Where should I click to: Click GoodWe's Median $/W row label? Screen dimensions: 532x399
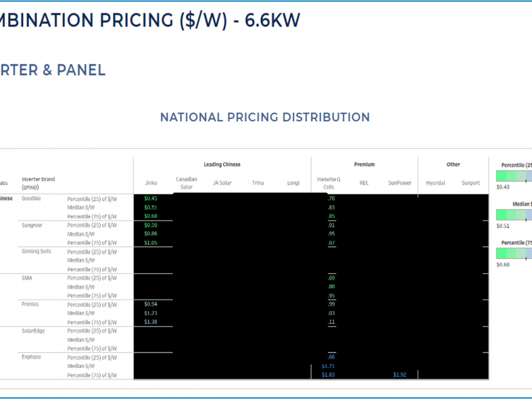81,207
